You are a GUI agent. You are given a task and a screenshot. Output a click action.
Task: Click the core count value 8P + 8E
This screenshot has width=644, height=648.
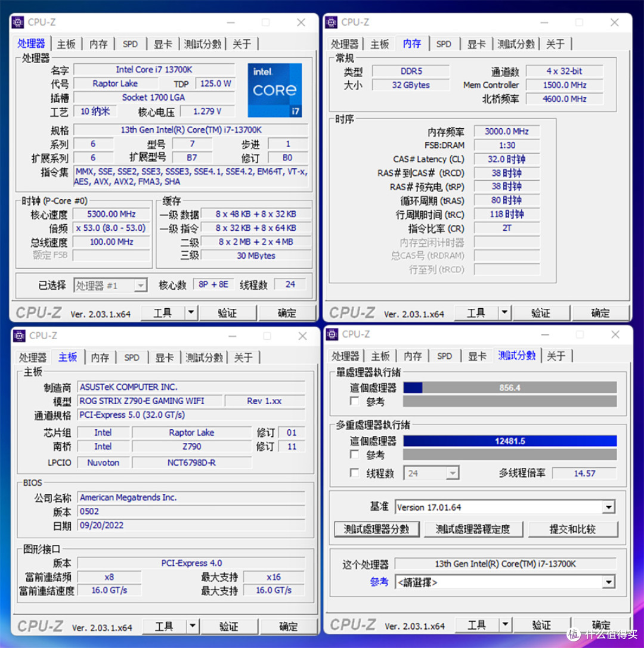pyautogui.click(x=213, y=284)
